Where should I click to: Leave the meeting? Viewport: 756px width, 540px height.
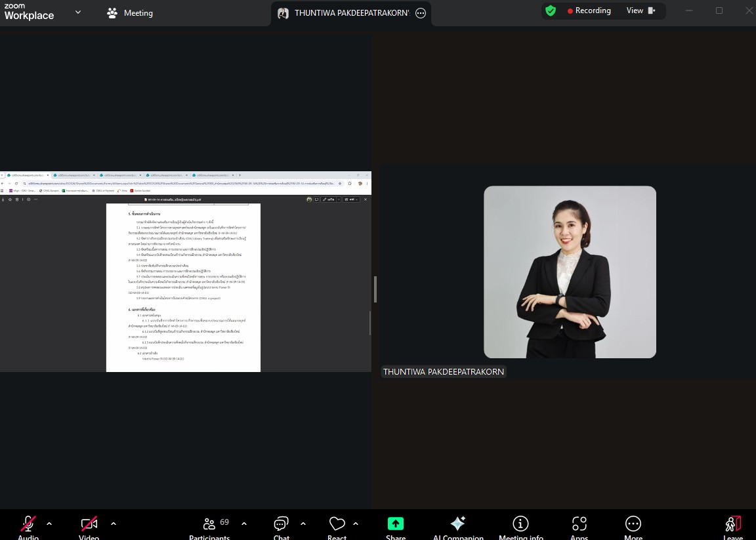pos(733,525)
